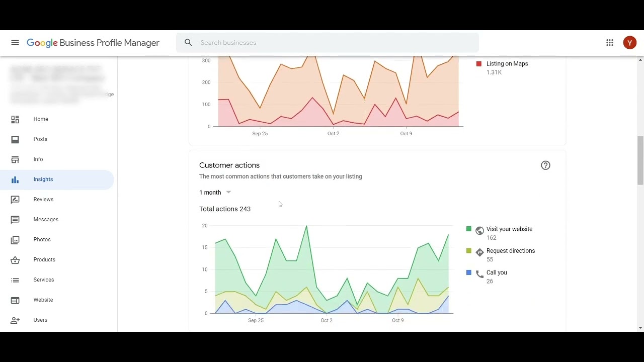Screen dimensions: 644x362
Task: Click the Listing on Maps label
Action: pos(507,64)
